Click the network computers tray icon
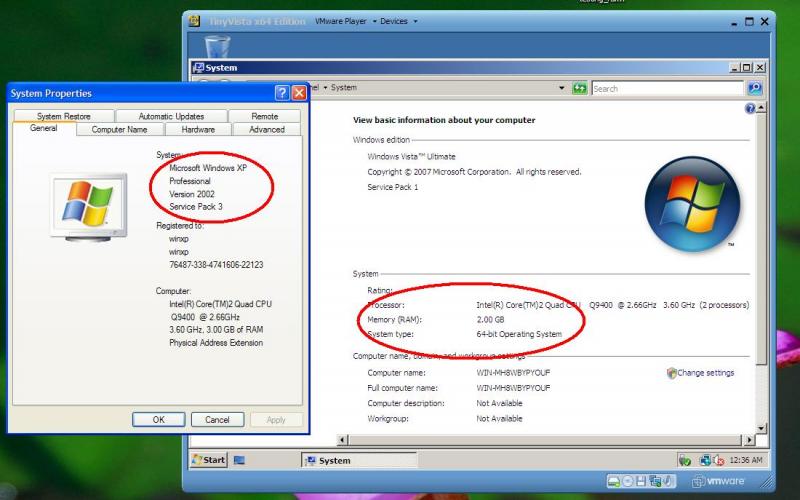Image resolution: width=800 pixels, height=500 pixels. (x=705, y=460)
